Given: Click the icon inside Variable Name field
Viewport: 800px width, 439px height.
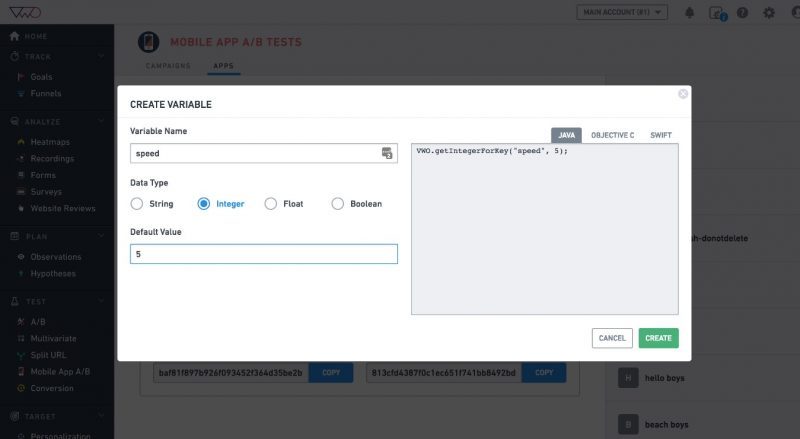Looking at the screenshot, I should tap(387, 153).
